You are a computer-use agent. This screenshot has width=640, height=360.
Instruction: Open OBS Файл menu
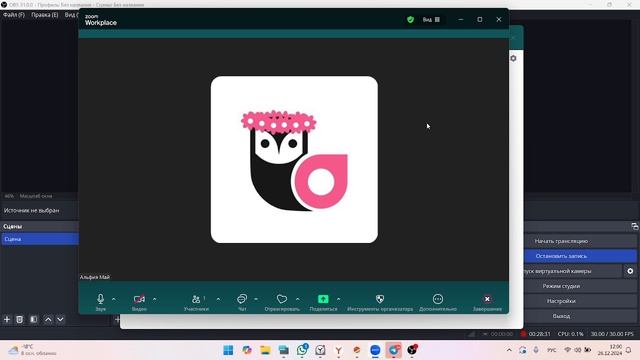(x=14, y=15)
